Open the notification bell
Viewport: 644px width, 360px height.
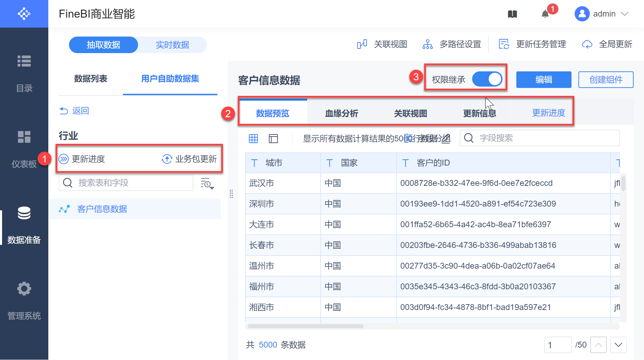[545, 14]
